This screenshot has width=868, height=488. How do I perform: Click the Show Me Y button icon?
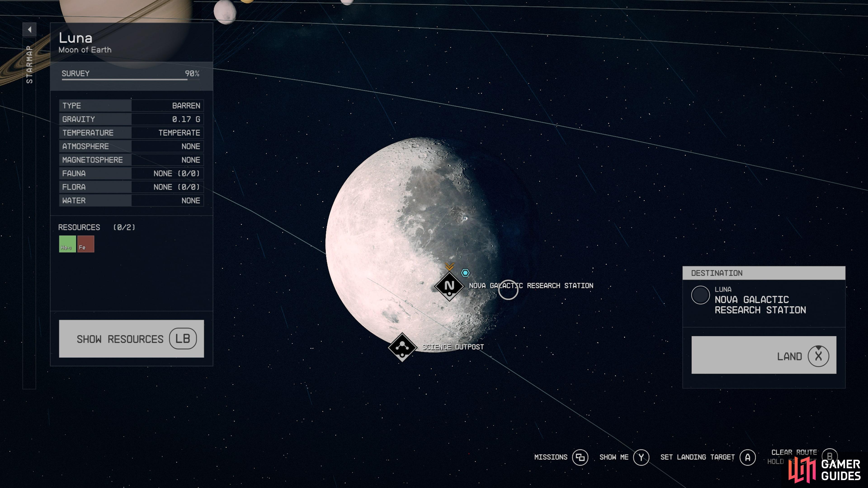coord(641,457)
